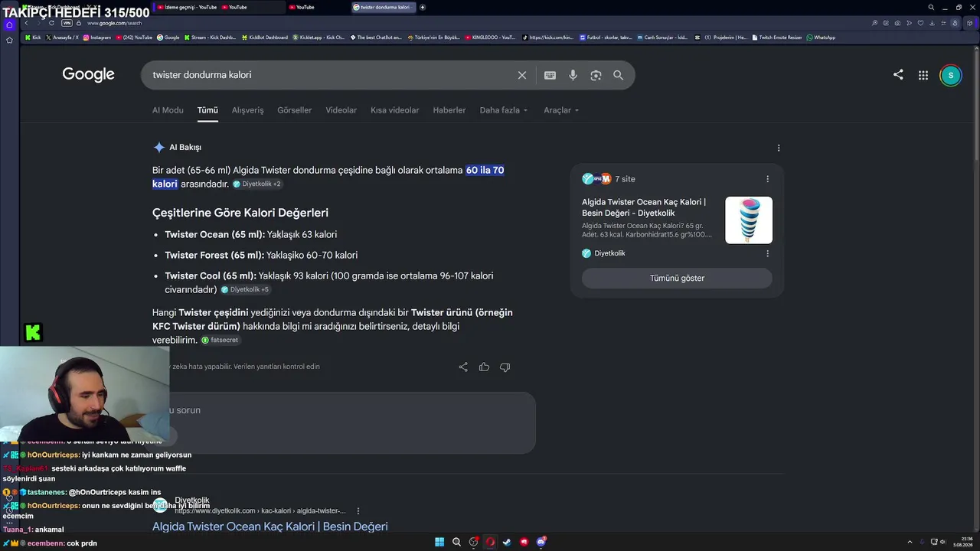
Task: Open the Haberler news tab
Action: (449, 110)
